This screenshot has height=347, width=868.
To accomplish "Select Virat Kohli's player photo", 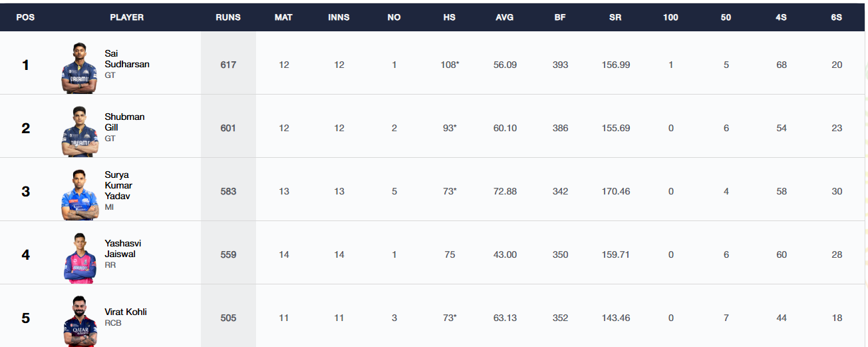I will coord(79,321).
